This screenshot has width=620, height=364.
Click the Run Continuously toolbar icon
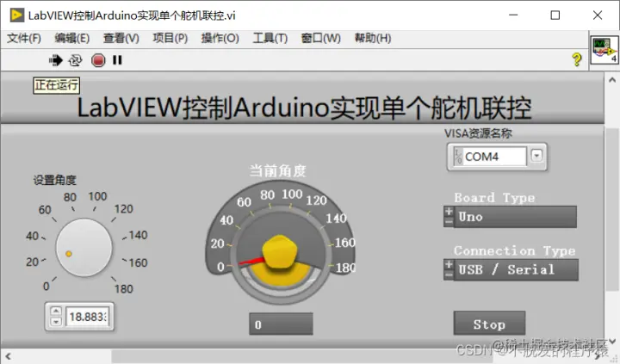[x=75, y=60]
